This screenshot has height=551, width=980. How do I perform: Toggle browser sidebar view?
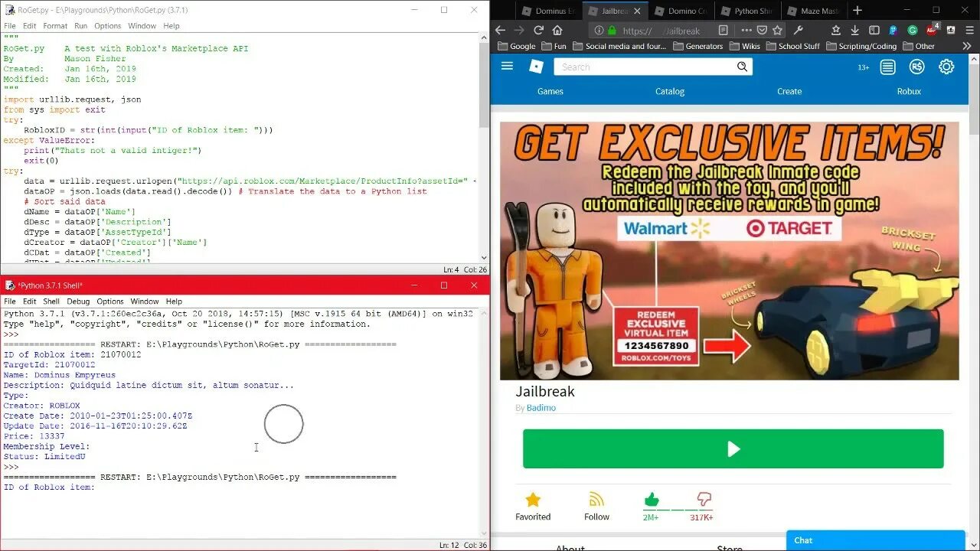coord(874,31)
